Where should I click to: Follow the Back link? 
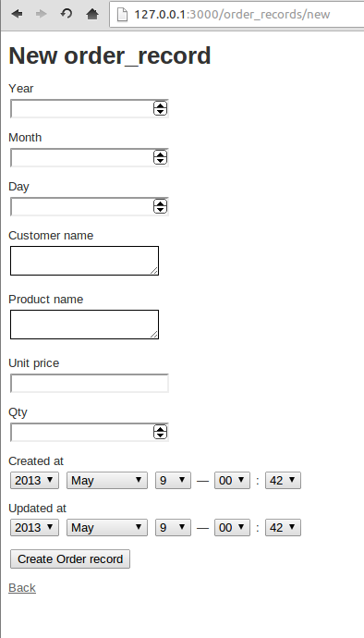[x=22, y=588]
